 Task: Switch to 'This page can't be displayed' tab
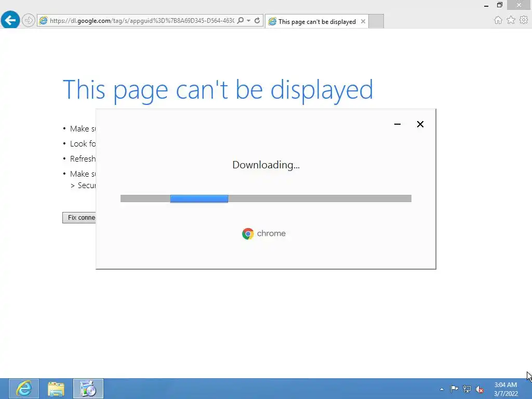[x=316, y=21]
